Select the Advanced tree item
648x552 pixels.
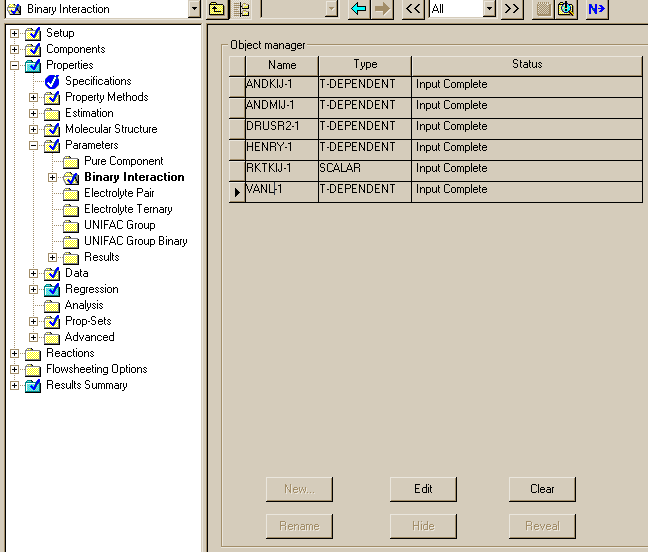[89, 337]
